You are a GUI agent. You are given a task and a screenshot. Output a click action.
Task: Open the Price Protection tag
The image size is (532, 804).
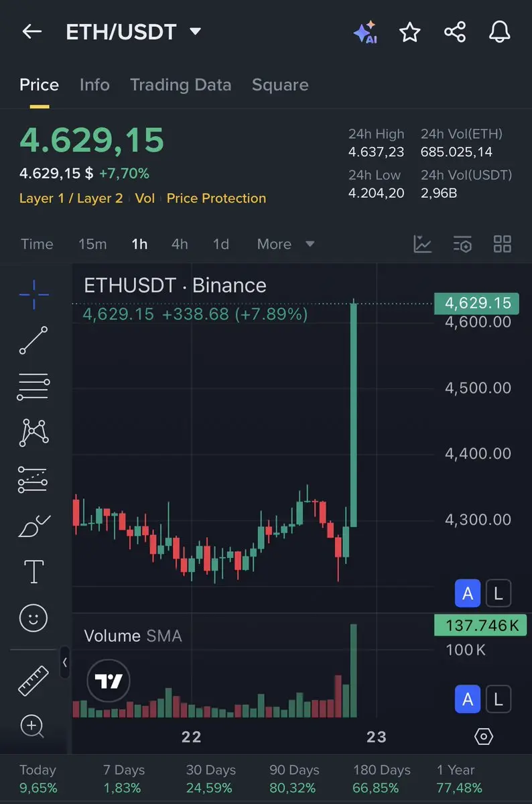point(216,198)
